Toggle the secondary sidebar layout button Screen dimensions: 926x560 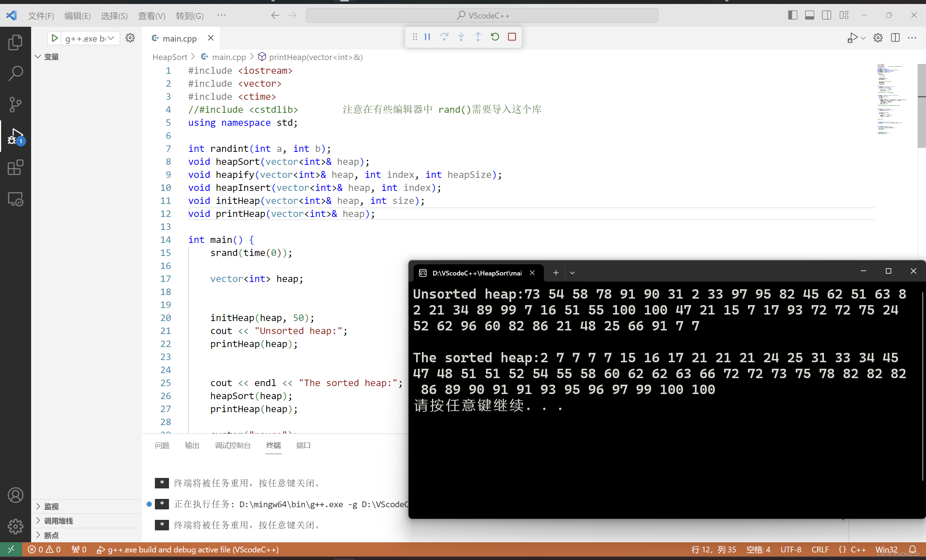[x=826, y=16]
